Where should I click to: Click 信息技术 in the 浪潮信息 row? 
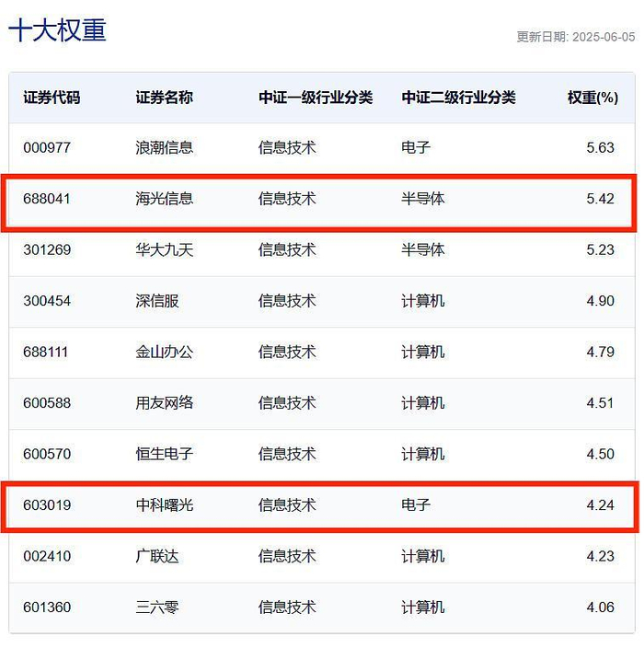tap(287, 147)
